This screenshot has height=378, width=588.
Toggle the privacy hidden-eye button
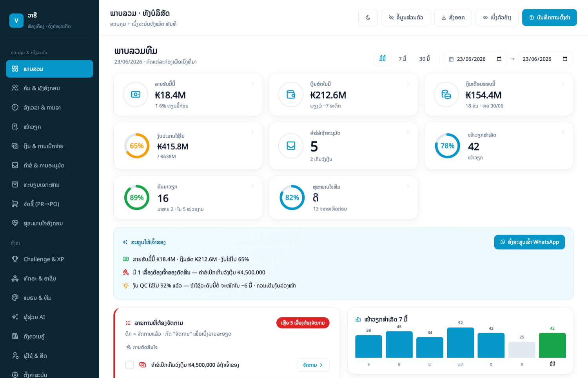pyautogui.click(x=406, y=18)
